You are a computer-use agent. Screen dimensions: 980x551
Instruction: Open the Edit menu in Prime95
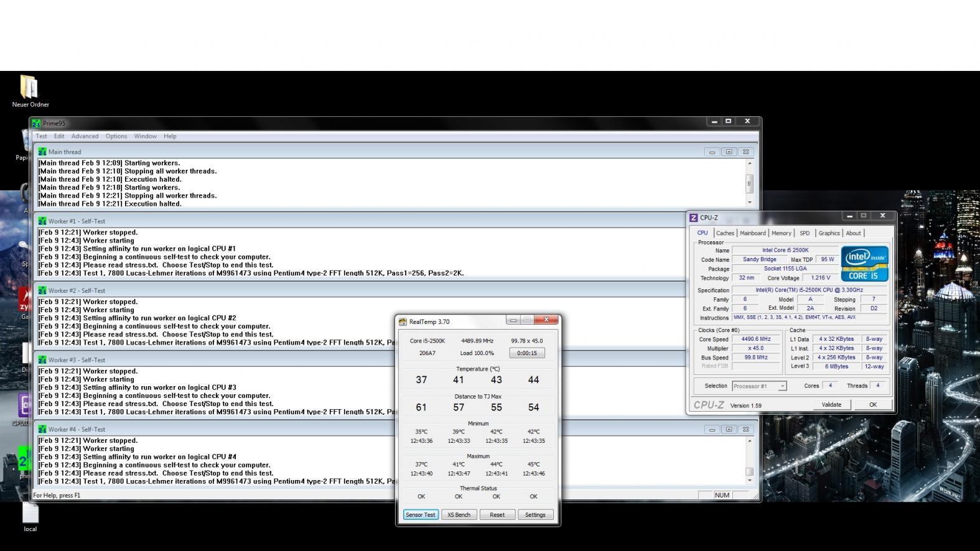point(59,136)
